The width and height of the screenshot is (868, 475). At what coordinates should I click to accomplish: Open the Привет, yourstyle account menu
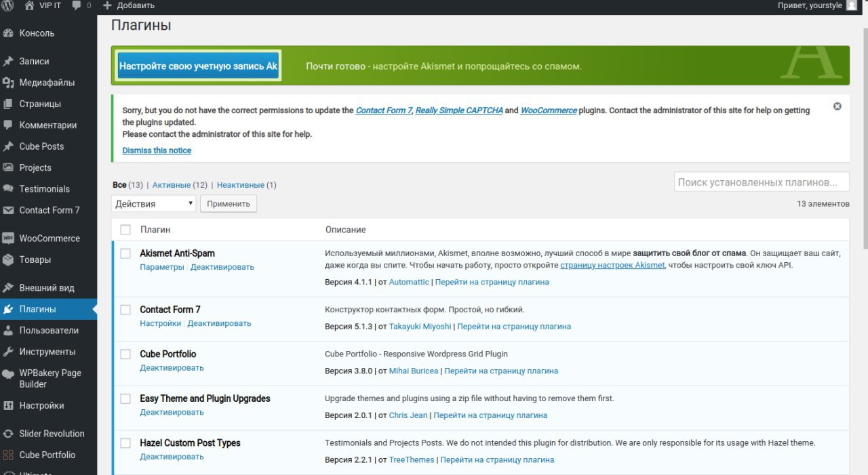(x=817, y=5)
